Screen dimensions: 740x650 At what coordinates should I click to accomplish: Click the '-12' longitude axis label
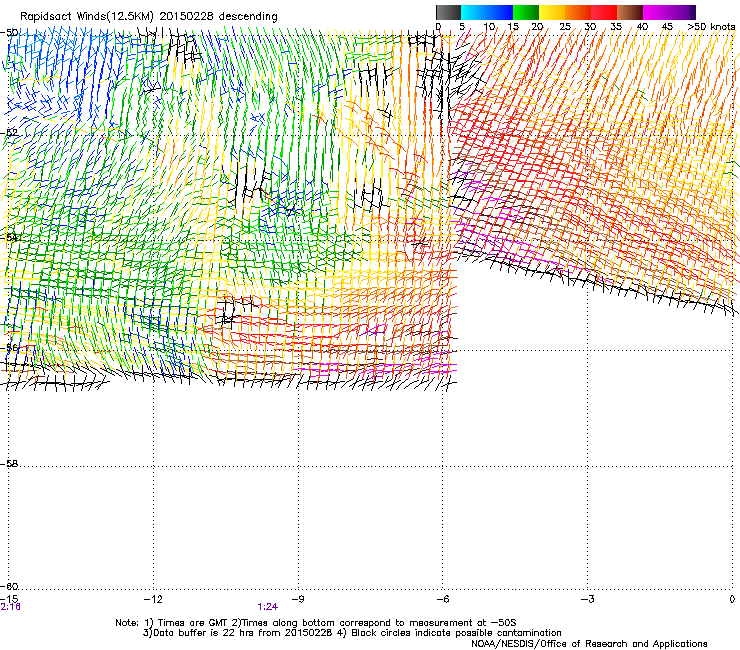153,599
